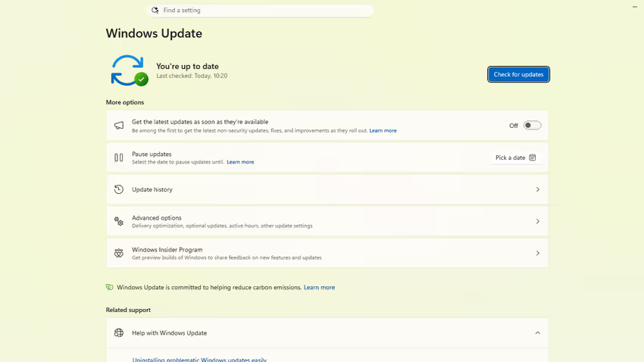644x362 pixels.
Task: Click the Find a setting search field
Action: (x=260, y=11)
